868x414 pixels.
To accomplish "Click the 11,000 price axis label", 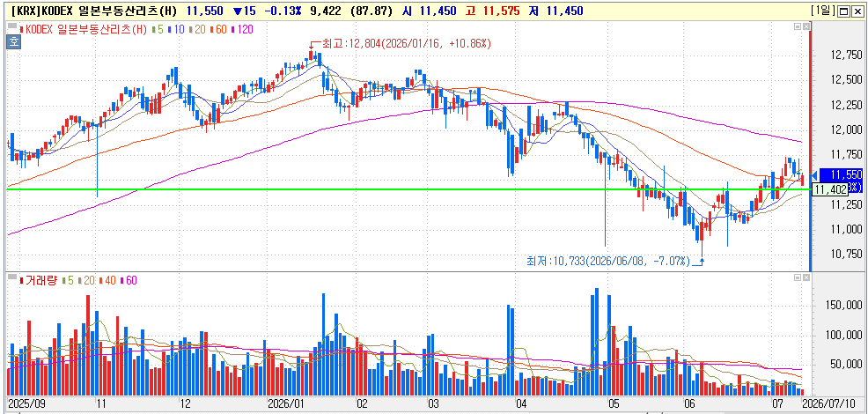I will (x=846, y=229).
